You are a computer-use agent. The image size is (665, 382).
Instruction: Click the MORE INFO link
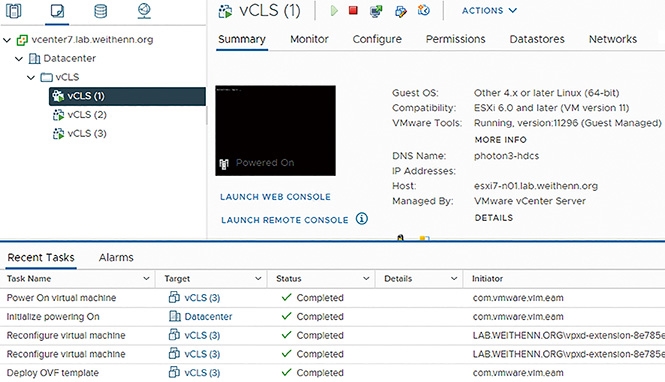pyautogui.click(x=500, y=139)
